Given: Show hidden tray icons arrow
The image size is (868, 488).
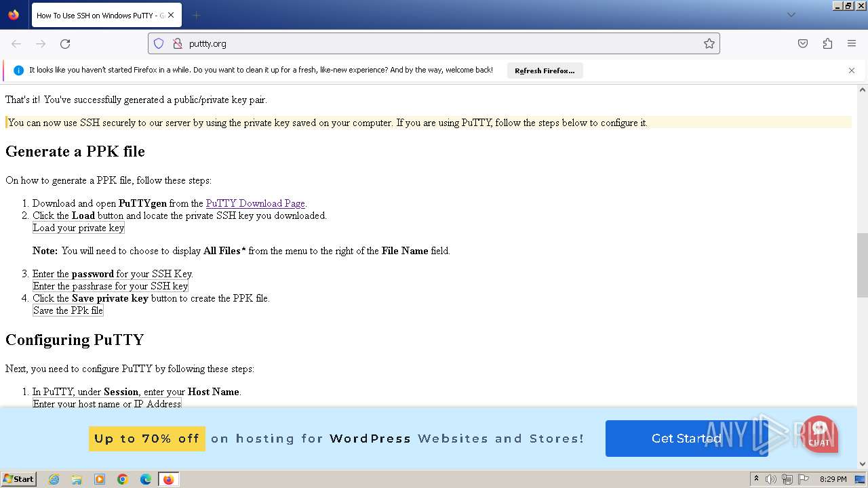Looking at the screenshot, I should pyautogui.click(x=756, y=479).
